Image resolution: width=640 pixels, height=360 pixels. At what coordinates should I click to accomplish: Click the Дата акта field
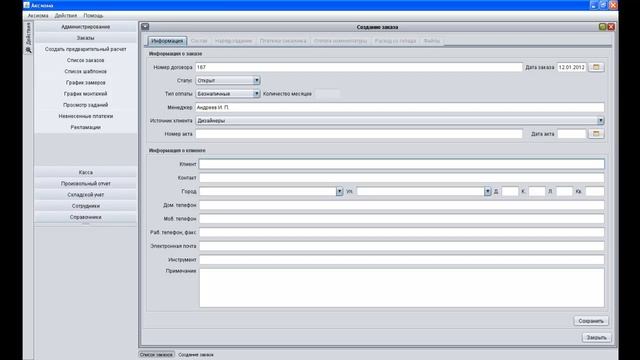[x=571, y=133]
